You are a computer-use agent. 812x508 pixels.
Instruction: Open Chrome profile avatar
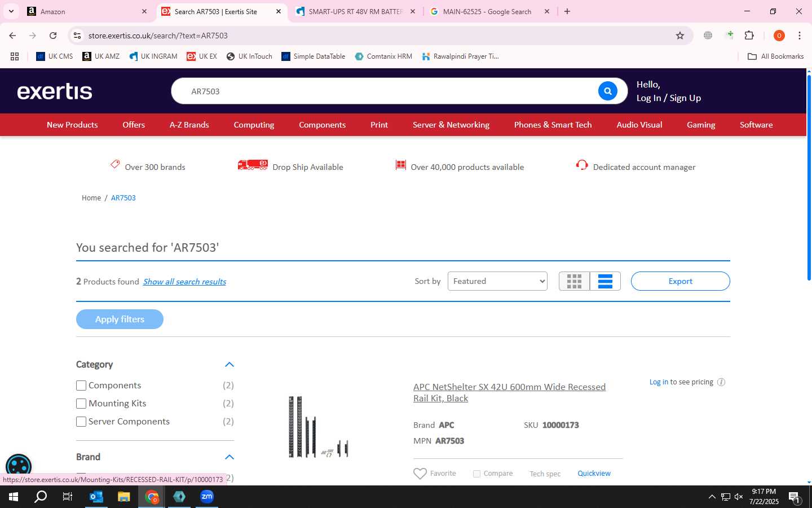(779, 36)
